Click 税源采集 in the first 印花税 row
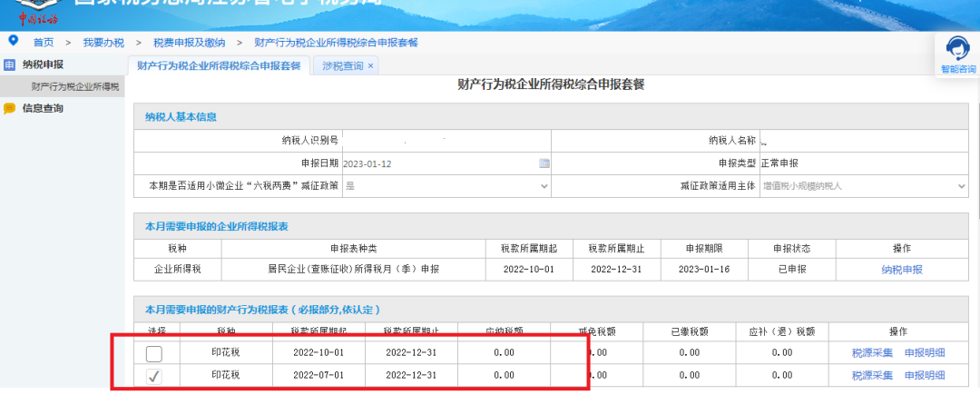The width and height of the screenshot is (980, 395). click(x=872, y=353)
